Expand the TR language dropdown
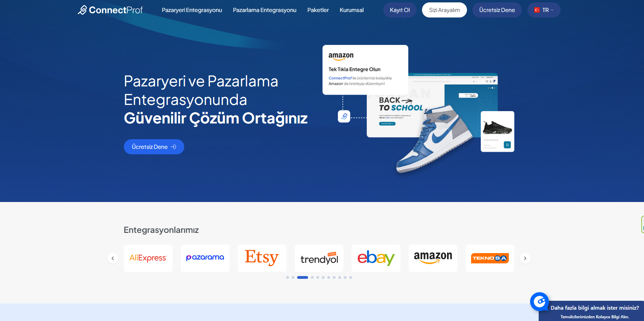This screenshot has width=644, height=321. point(544,10)
